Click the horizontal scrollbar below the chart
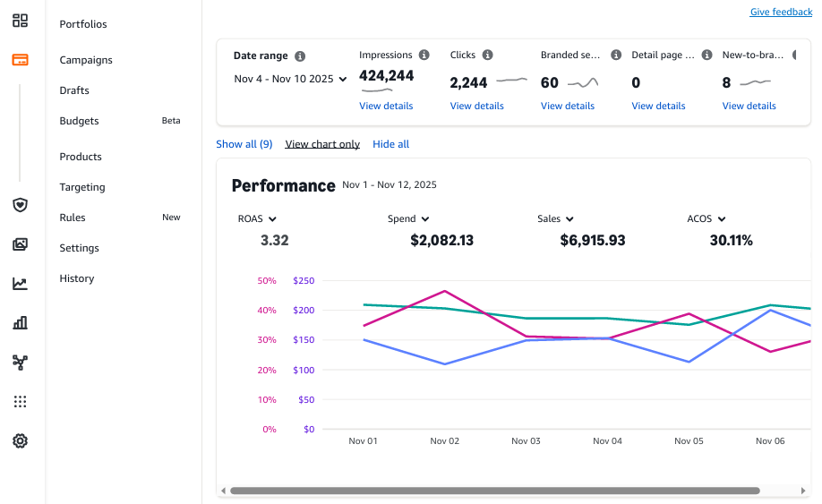 494,491
